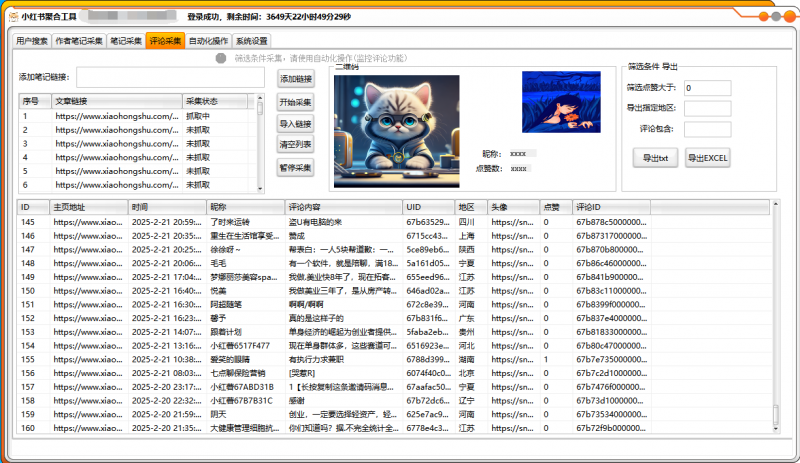Image resolution: width=800 pixels, height=463 pixels.
Task: Click the blue anime avatar image
Action: tap(561, 102)
